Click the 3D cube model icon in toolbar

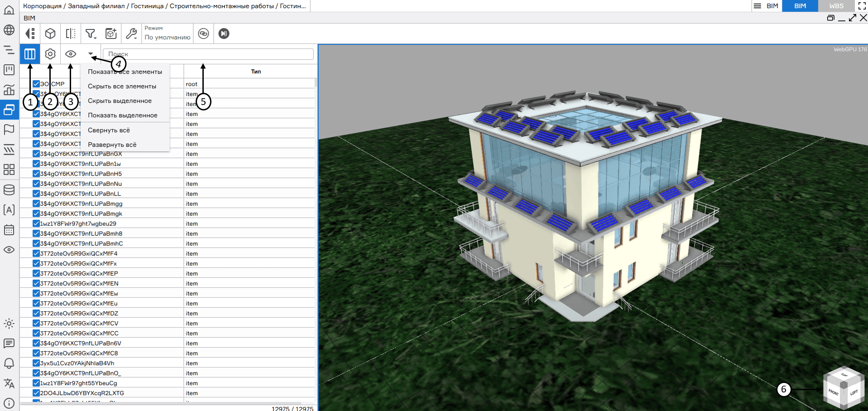coord(50,33)
